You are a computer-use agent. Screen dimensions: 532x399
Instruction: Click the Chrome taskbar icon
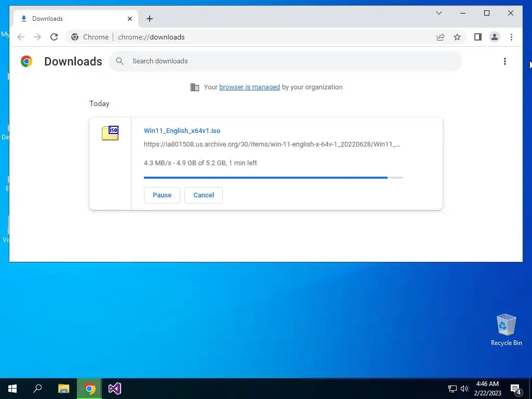click(89, 389)
